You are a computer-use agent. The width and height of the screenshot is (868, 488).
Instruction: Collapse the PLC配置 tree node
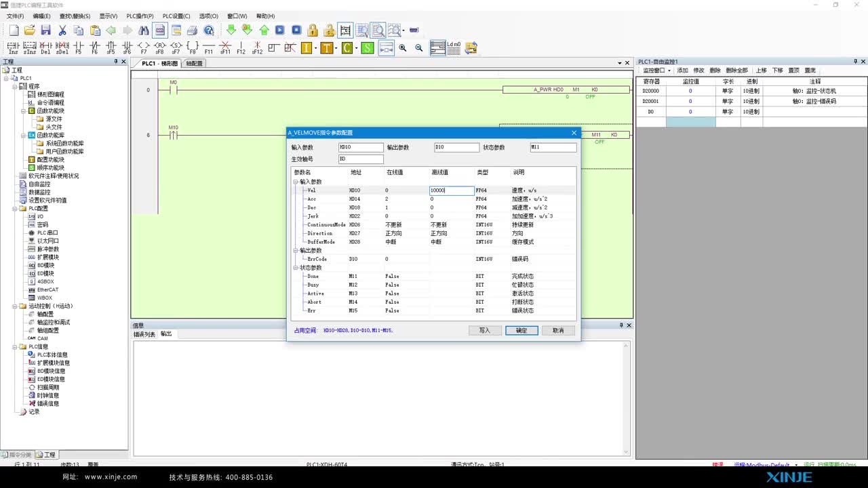click(14, 208)
